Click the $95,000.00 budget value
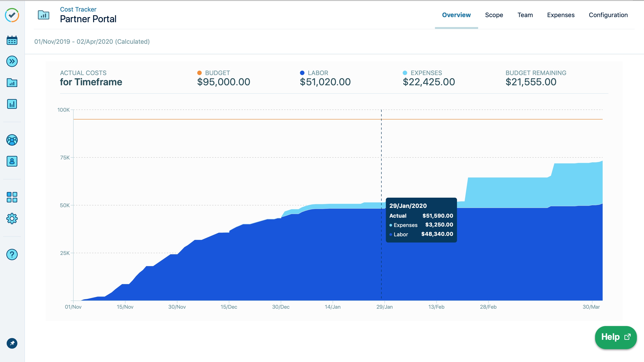The height and width of the screenshot is (362, 644). pyautogui.click(x=223, y=82)
